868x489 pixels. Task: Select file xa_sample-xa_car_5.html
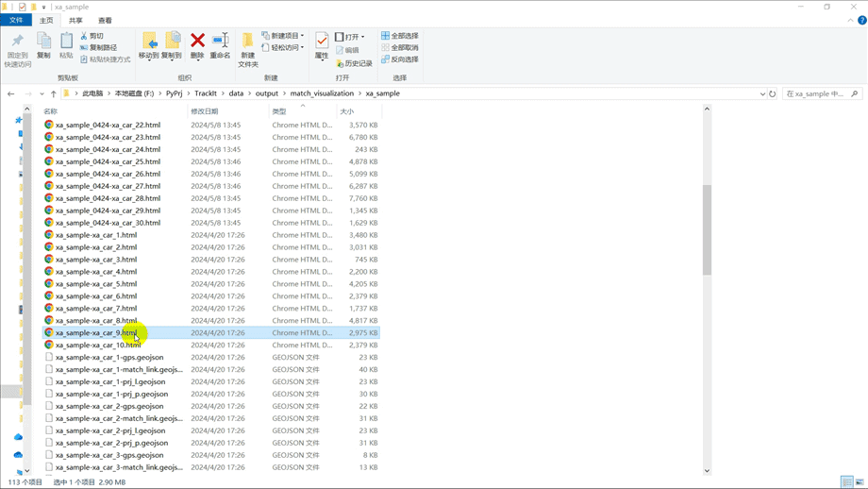click(96, 284)
